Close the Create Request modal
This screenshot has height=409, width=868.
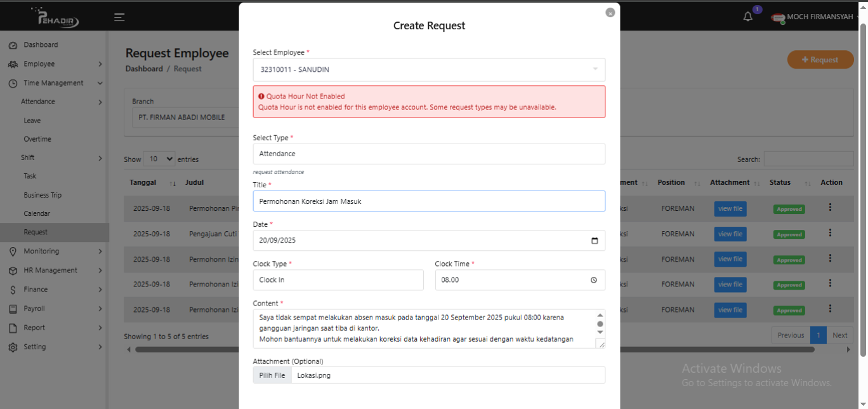(610, 13)
